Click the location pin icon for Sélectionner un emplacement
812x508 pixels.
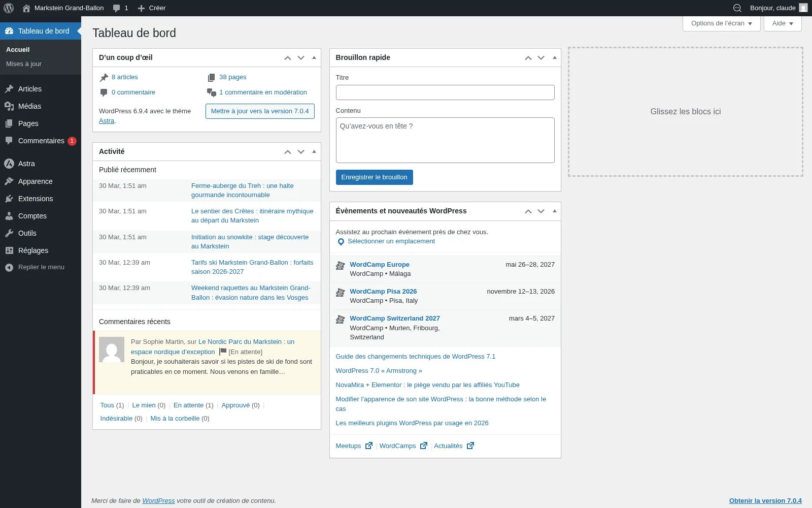point(341,242)
